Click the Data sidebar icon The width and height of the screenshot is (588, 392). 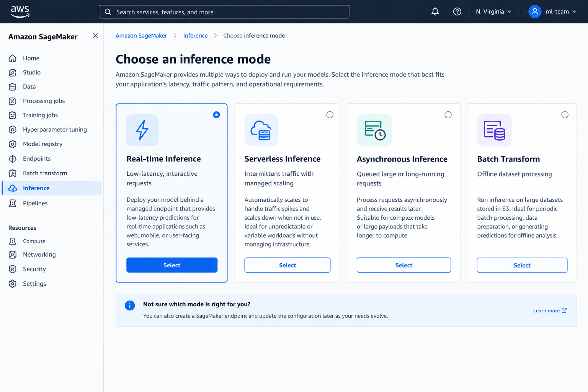13,87
